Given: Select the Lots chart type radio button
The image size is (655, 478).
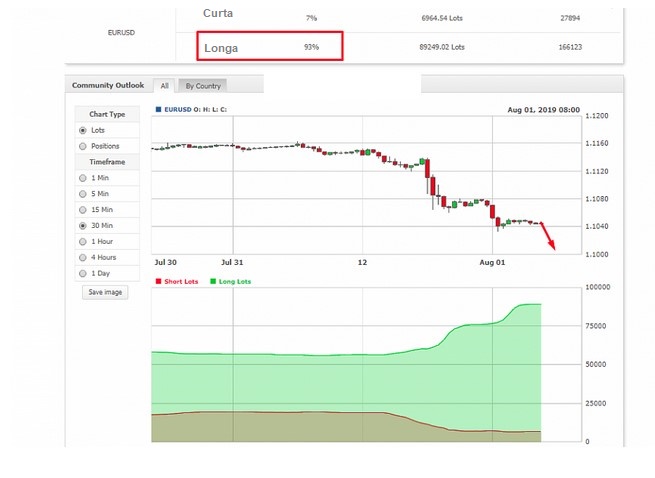Looking at the screenshot, I should tap(83, 130).
